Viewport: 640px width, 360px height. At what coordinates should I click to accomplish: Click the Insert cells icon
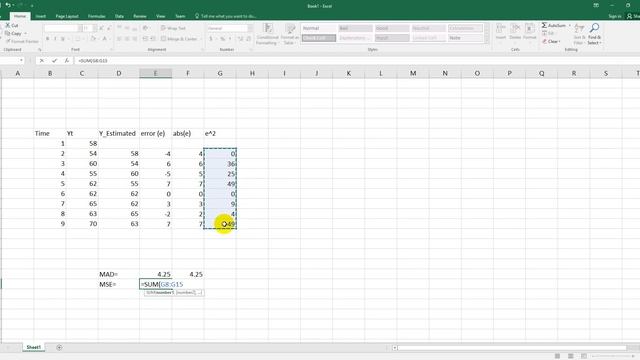500,31
